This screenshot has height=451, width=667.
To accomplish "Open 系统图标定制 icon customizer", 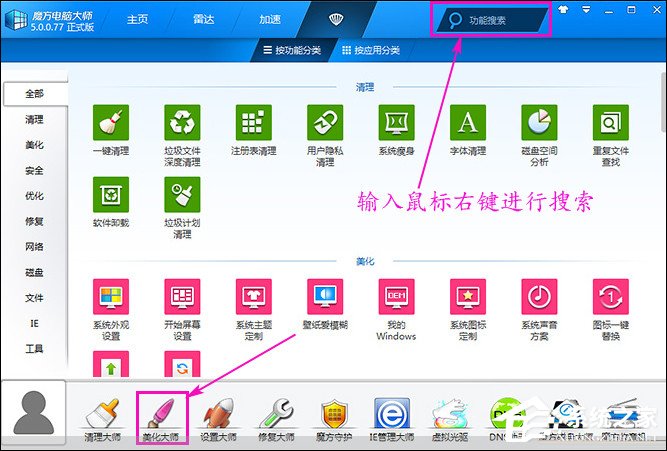I will pyautogui.click(x=468, y=297).
